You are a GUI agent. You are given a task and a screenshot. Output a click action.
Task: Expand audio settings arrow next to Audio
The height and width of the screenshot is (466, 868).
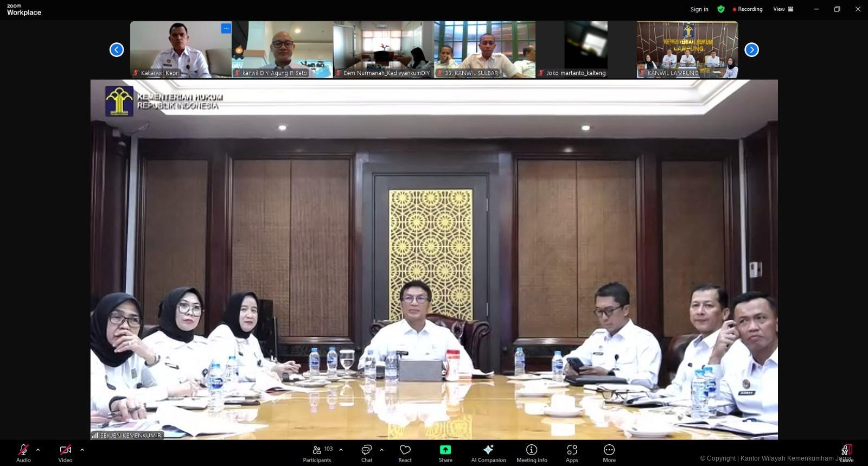pyautogui.click(x=38, y=450)
